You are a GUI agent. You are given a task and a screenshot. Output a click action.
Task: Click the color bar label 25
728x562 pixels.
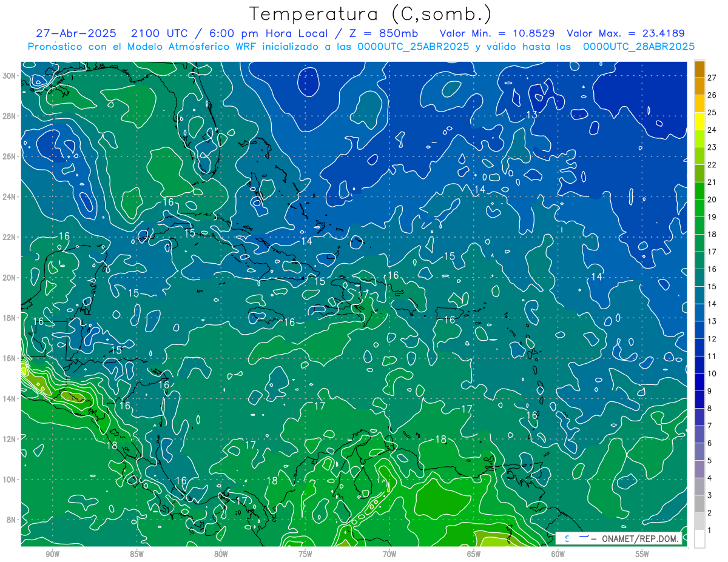pyautogui.click(x=712, y=112)
